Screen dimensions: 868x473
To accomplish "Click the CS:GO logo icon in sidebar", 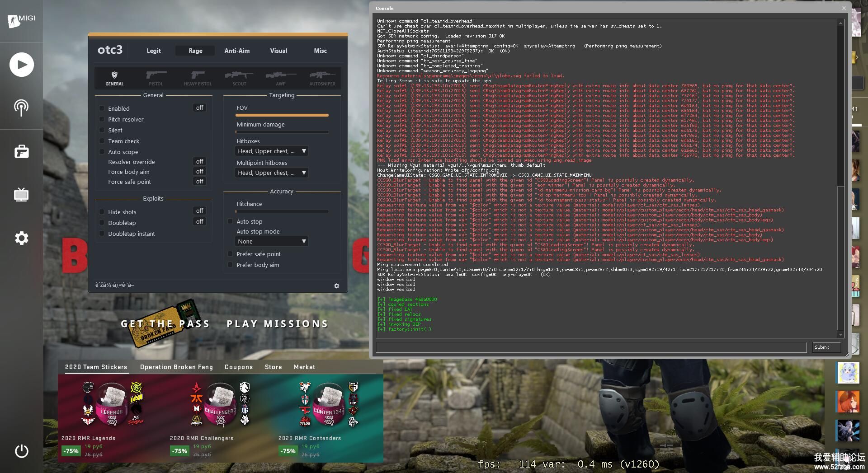I will click(x=21, y=20).
